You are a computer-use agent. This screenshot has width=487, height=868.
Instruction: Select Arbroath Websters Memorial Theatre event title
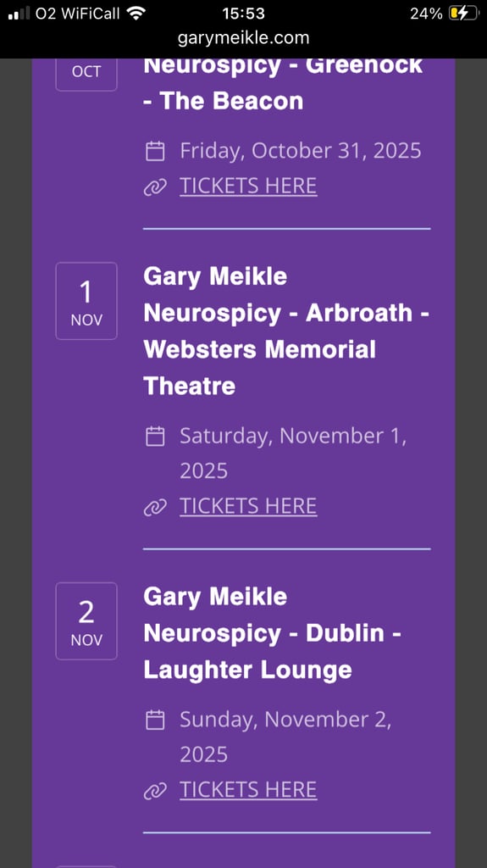click(x=286, y=331)
